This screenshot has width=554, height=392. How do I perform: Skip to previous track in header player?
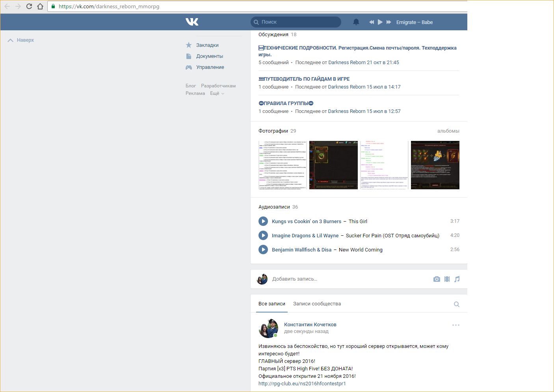371,22
